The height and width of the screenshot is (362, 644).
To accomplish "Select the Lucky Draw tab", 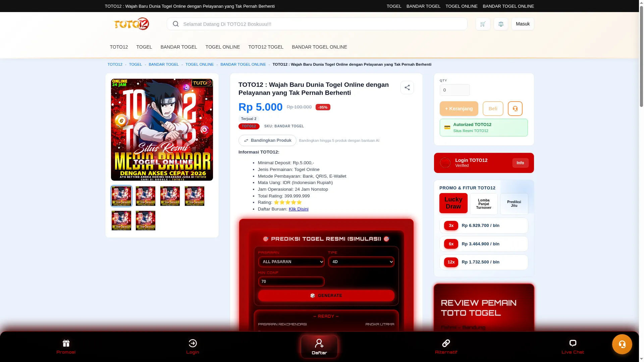I will coord(453,203).
